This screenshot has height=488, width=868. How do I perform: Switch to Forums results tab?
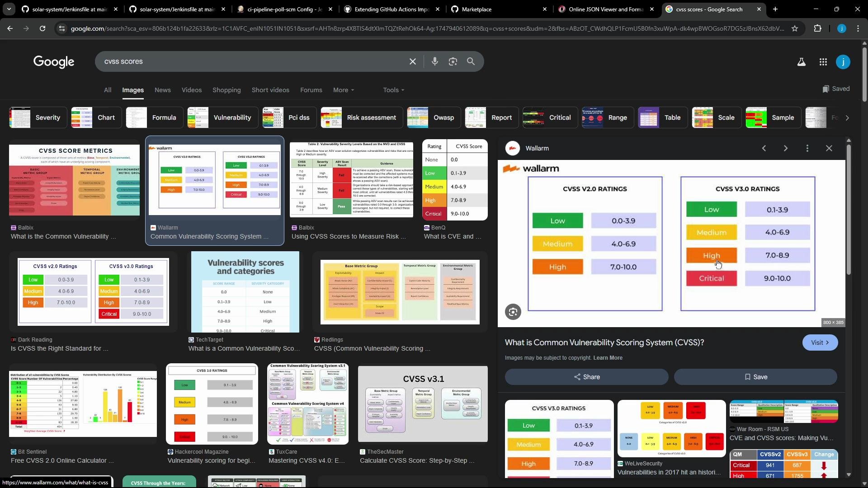click(x=311, y=90)
